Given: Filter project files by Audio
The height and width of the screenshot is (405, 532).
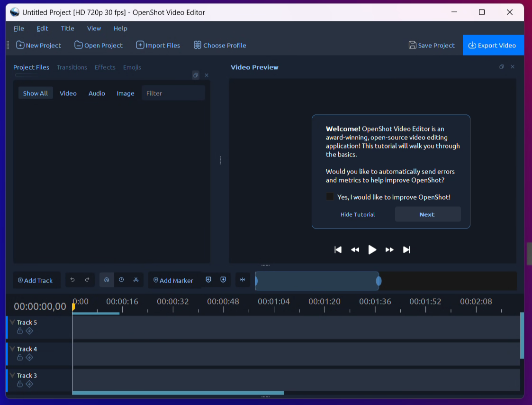Looking at the screenshot, I should point(97,93).
